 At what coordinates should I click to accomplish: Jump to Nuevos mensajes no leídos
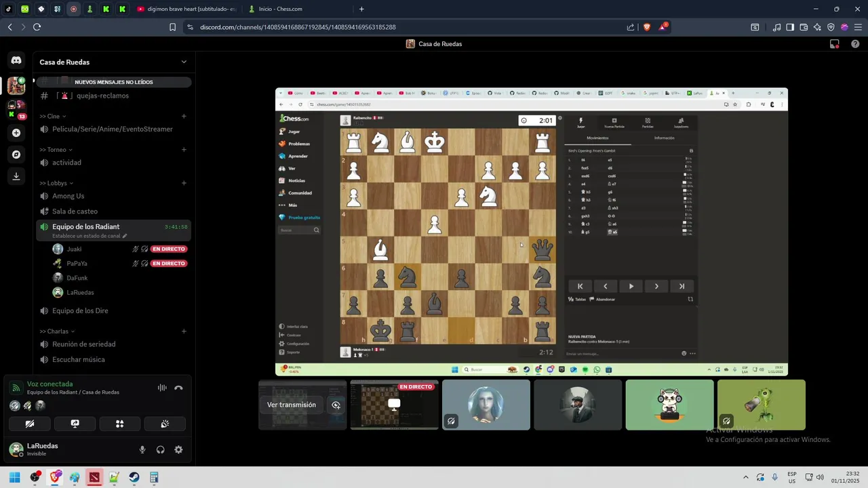point(114,82)
